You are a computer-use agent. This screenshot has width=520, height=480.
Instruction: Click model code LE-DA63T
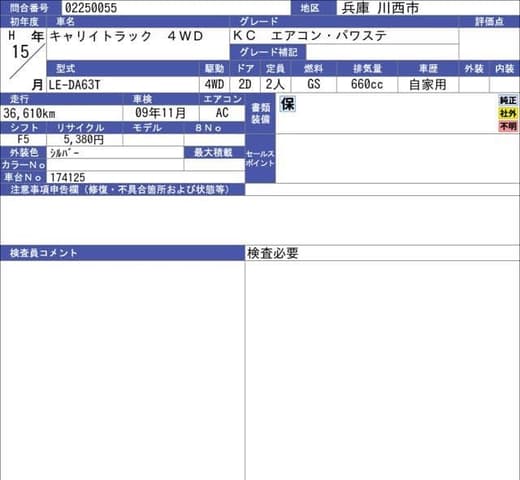pos(74,85)
